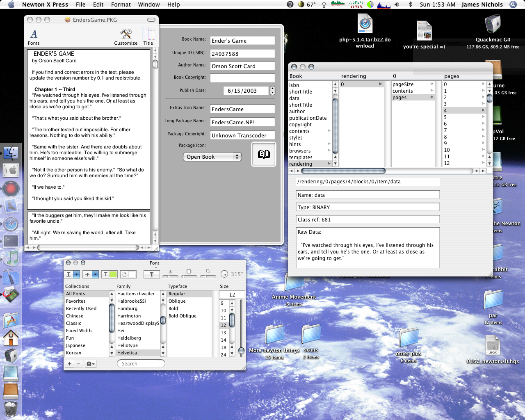Expand contents row in Book column
This screenshot has width=525, height=420.
pyautogui.click(x=329, y=131)
